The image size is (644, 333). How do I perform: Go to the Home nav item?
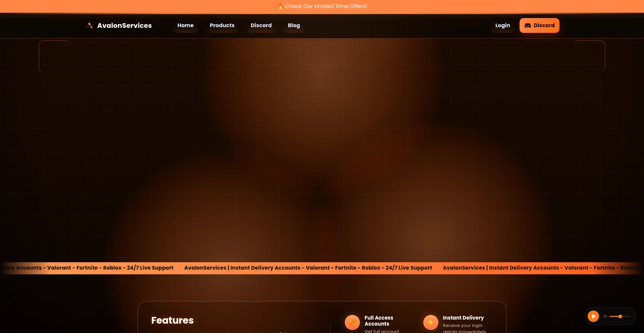pyautogui.click(x=185, y=25)
